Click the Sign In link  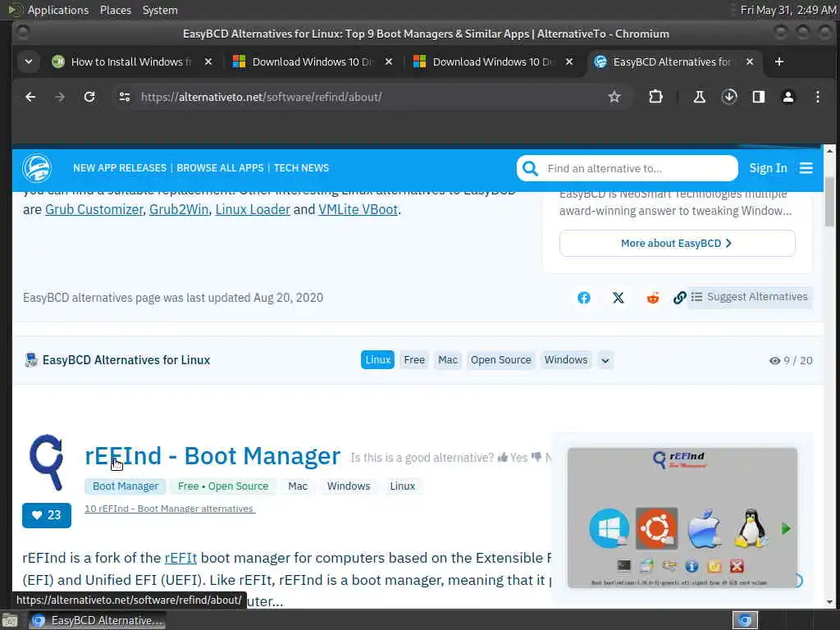click(768, 168)
